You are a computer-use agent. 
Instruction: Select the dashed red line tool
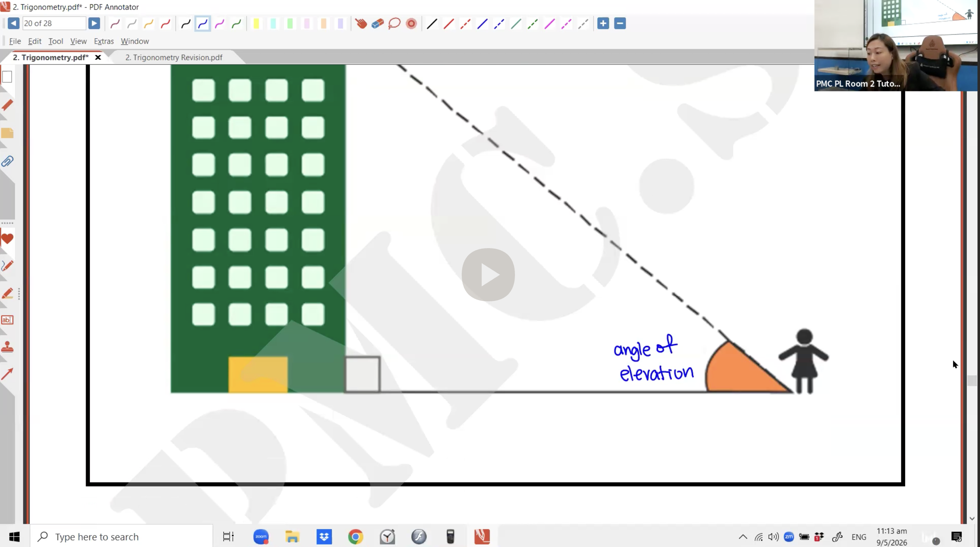pyautogui.click(x=465, y=24)
